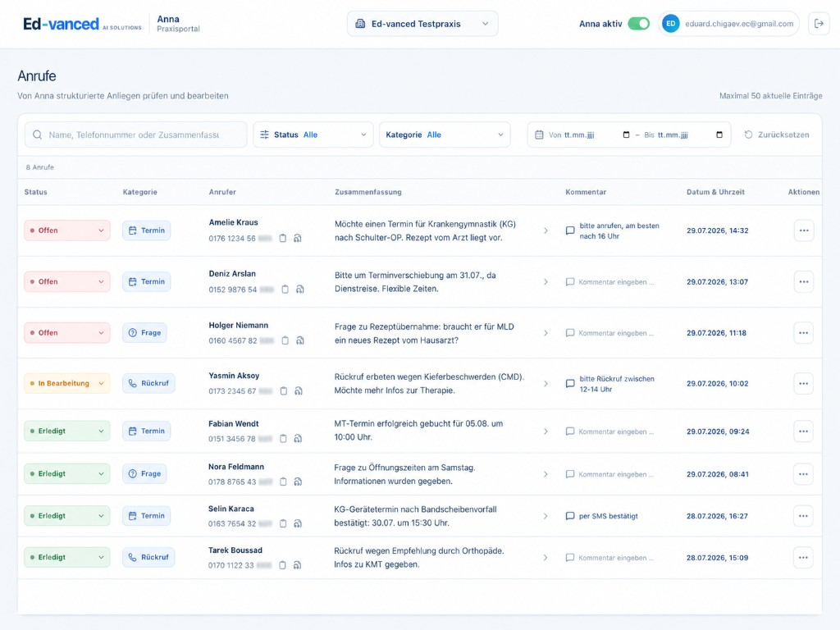
Task: Open actions menu for Holger Niemann
Action: click(x=804, y=333)
